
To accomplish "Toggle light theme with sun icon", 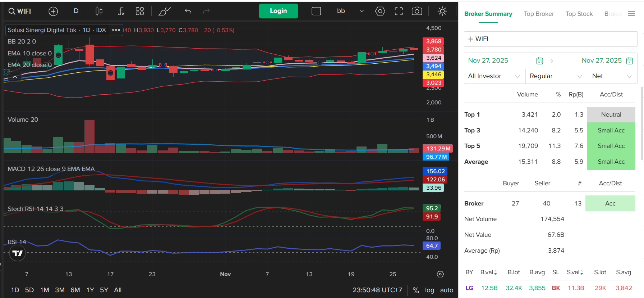I will click(x=442, y=11).
